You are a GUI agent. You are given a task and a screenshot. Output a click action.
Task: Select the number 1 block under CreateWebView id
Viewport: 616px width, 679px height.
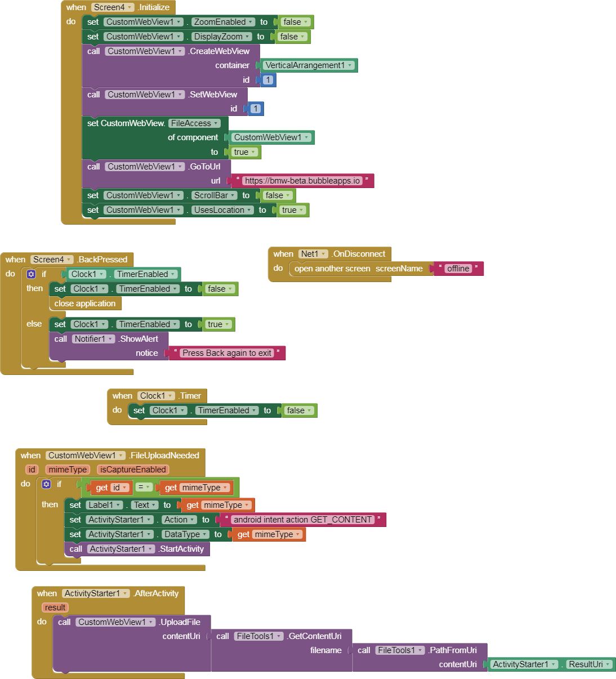tap(268, 80)
